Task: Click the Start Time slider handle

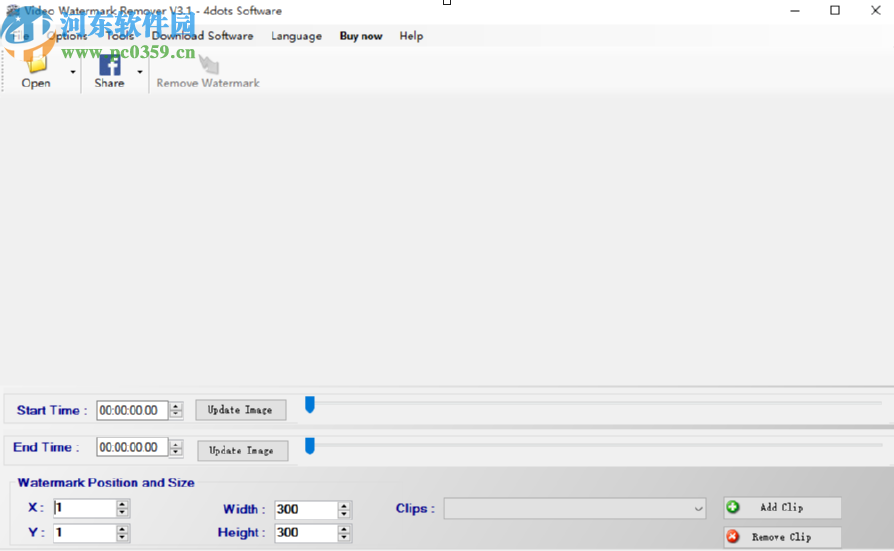Action: [x=310, y=404]
